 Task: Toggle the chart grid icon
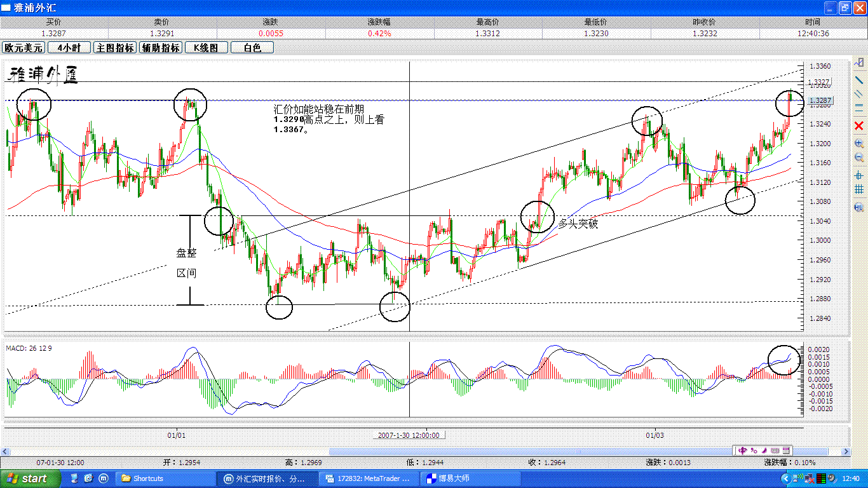pos(859,189)
